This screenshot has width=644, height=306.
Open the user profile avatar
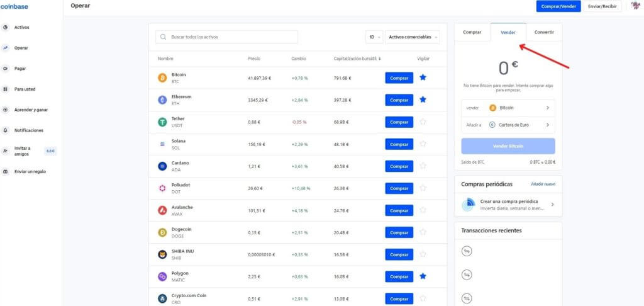tap(635, 6)
